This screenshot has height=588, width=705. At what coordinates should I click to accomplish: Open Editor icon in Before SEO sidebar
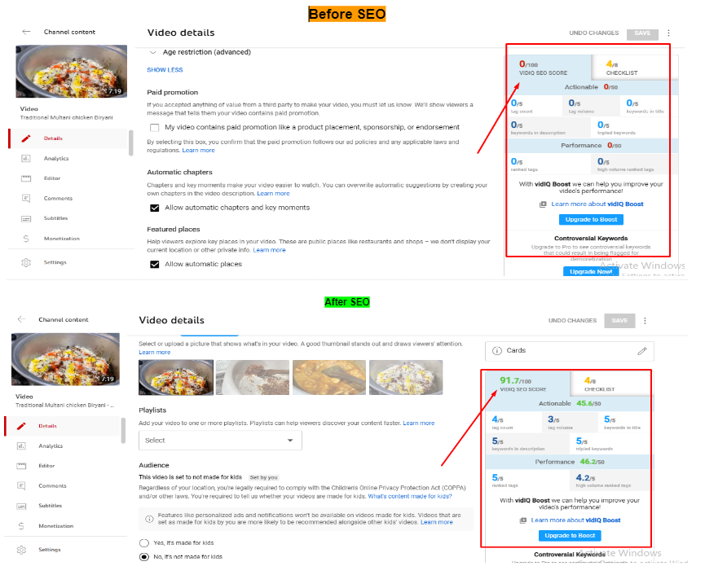coord(26,178)
